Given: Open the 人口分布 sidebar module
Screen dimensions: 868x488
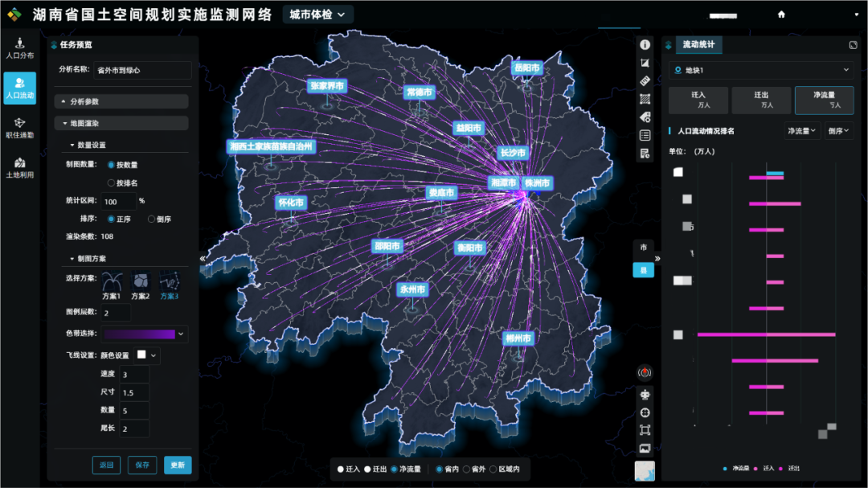Looking at the screenshot, I should (x=19, y=48).
